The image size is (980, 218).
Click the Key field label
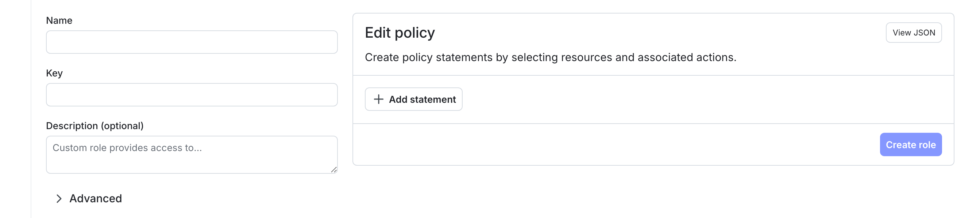(x=54, y=73)
